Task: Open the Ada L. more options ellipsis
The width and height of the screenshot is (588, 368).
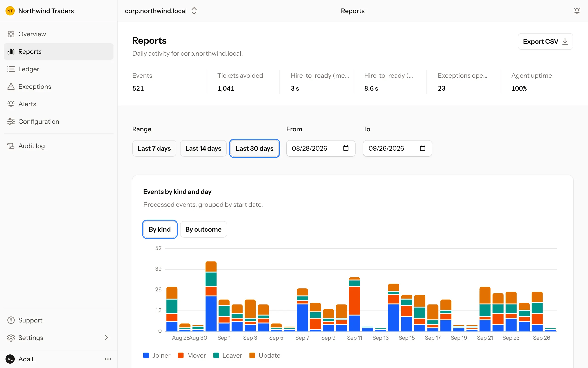Action: coord(108,359)
